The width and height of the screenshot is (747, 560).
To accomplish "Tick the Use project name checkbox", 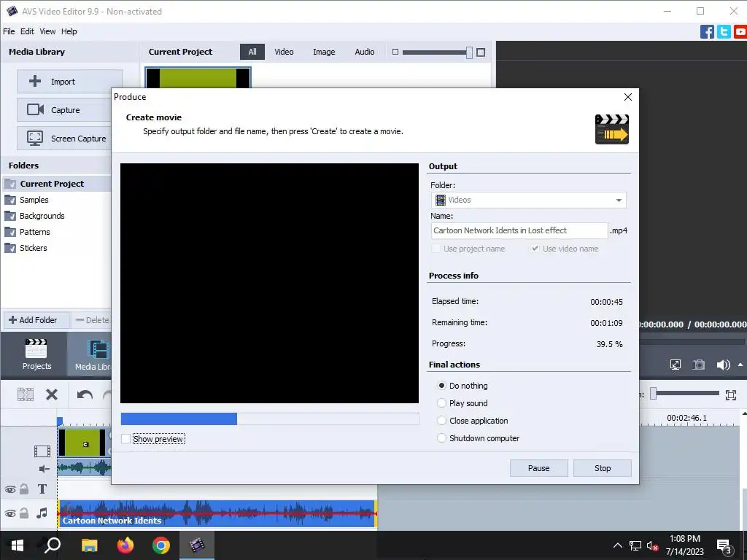I will coord(436,248).
